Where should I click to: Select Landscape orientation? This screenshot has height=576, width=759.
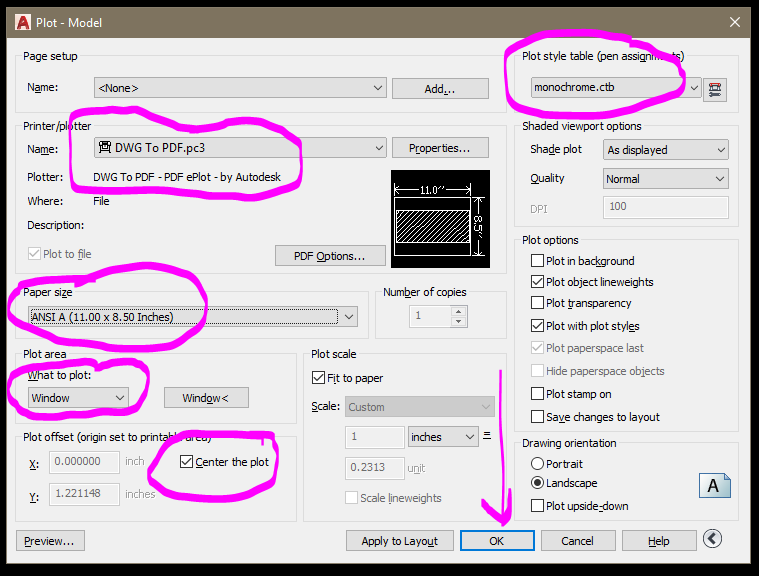pyautogui.click(x=537, y=483)
